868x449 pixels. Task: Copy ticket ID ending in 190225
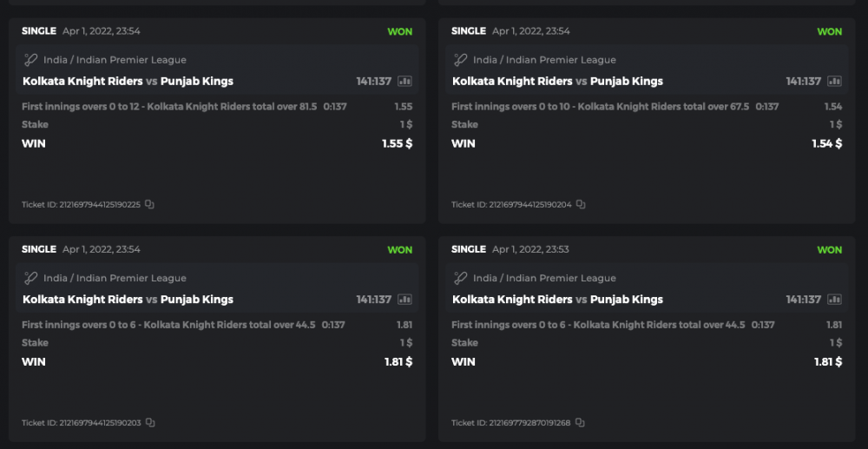[150, 205]
